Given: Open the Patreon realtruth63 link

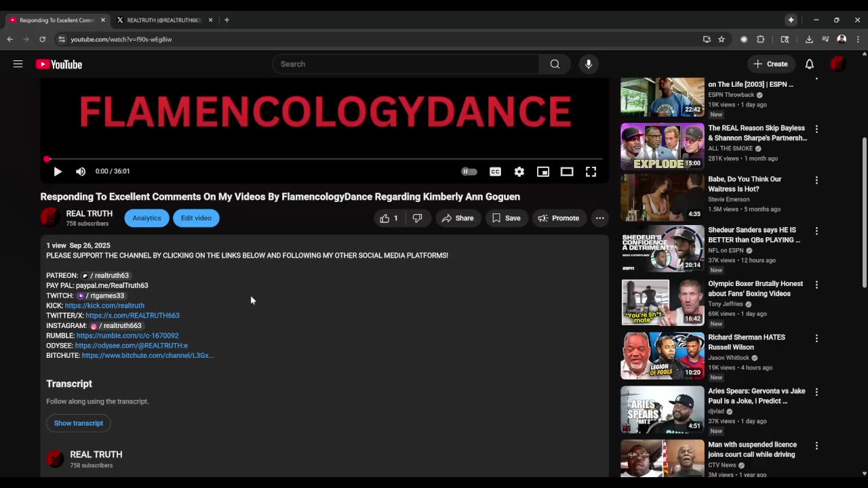Looking at the screenshot, I should [x=105, y=276].
